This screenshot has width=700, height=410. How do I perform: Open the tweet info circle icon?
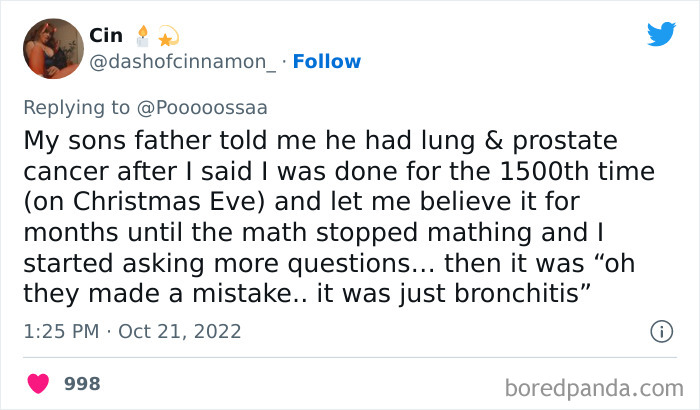[x=660, y=331]
